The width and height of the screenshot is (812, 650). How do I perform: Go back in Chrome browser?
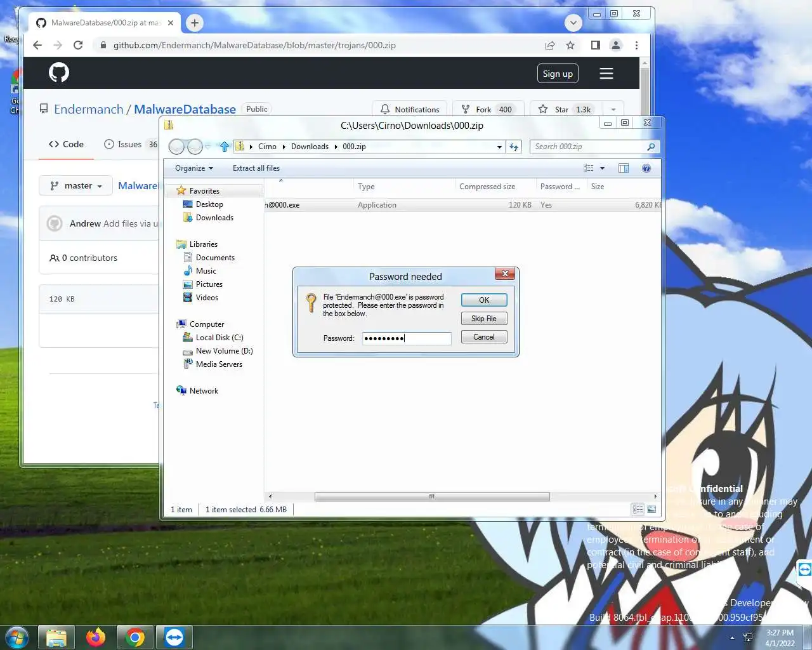tap(37, 45)
